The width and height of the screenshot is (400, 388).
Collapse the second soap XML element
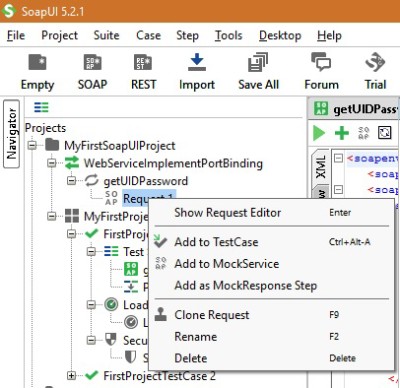(x=338, y=189)
